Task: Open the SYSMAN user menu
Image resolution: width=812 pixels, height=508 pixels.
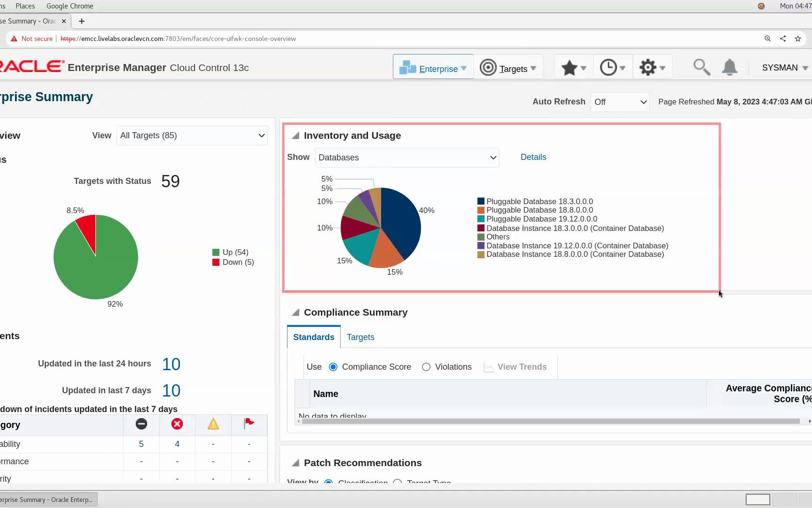Action: [x=785, y=68]
